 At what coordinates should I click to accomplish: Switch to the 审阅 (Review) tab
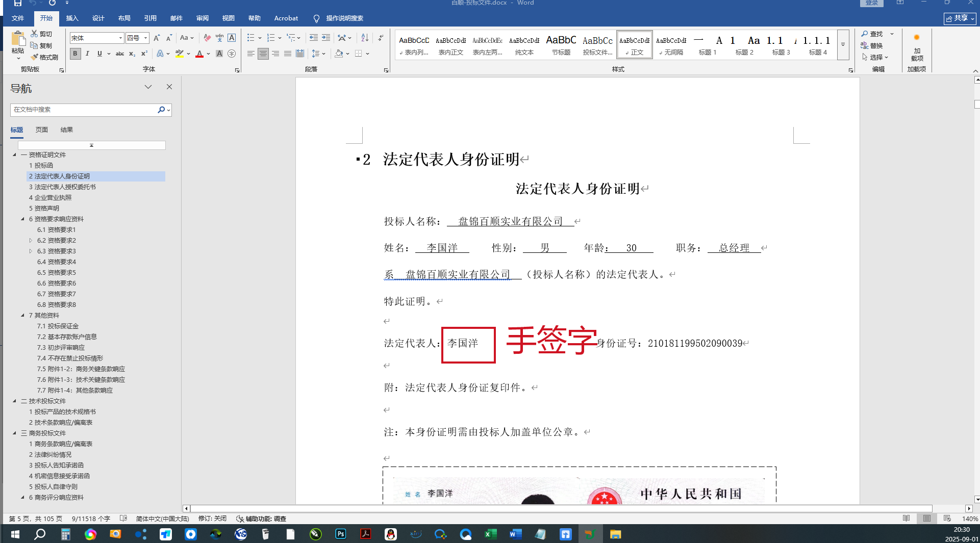[x=202, y=18]
